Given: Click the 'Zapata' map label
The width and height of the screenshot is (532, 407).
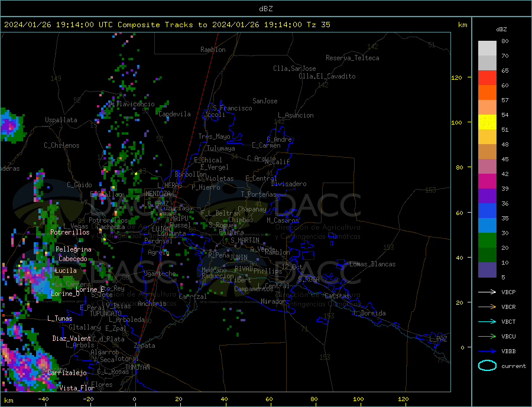Looking at the screenshot, I should pyautogui.click(x=145, y=346).
